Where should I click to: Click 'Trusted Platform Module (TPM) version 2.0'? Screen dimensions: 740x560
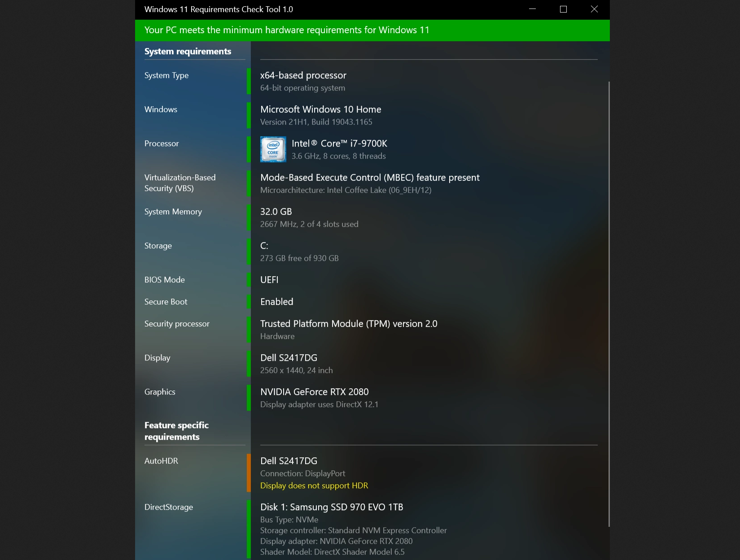click(349, 324)
